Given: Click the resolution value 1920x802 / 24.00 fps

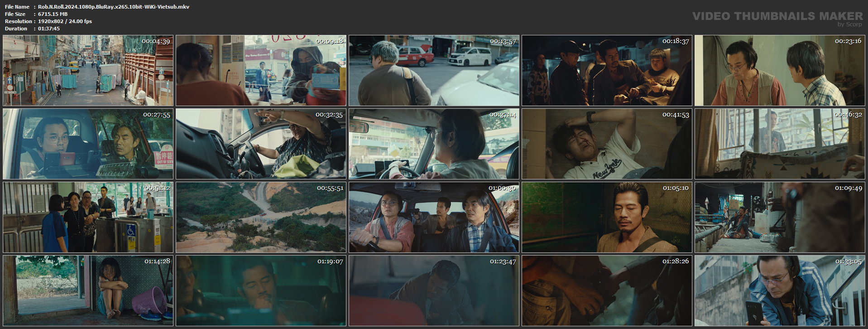Looking at the screenshot, I should (65, 21).
